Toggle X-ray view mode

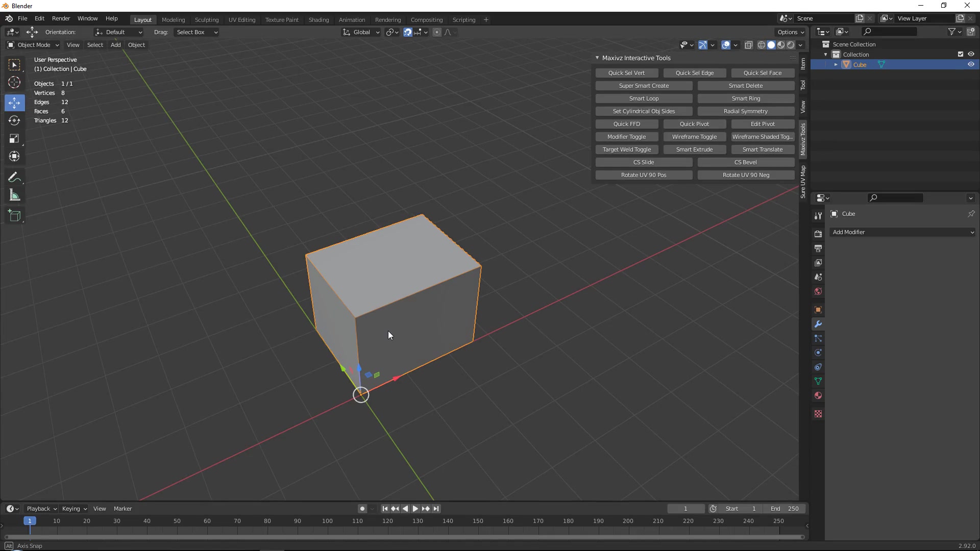coord(749,45)
